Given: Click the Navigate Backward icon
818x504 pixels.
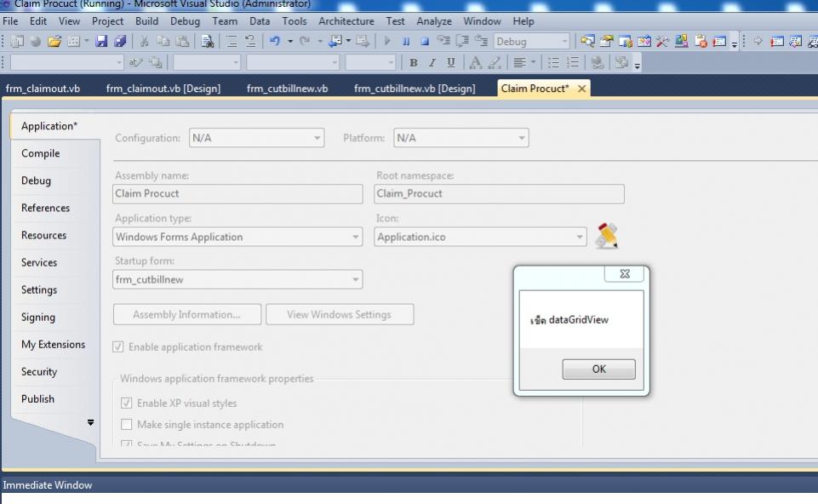Looking at the screenshot, I should click(x=335, y=41).
